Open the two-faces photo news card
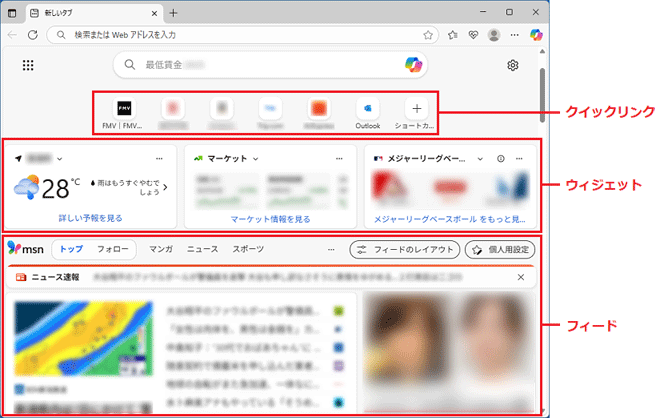This screenshot has width=664, height=418. (x=449, y=352)
